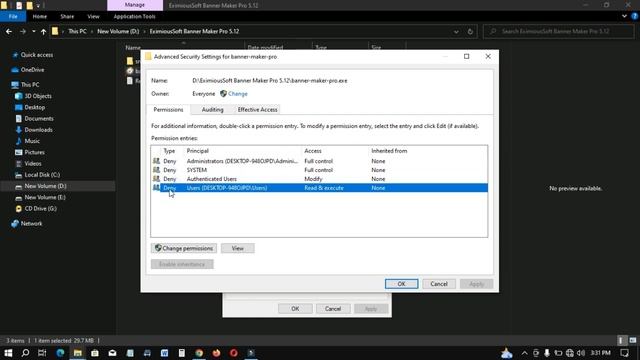This screenshot has width=640, height=360.
Task: Open the View ribbon tab
Action: pyautogui.click(x=93, y=17)
